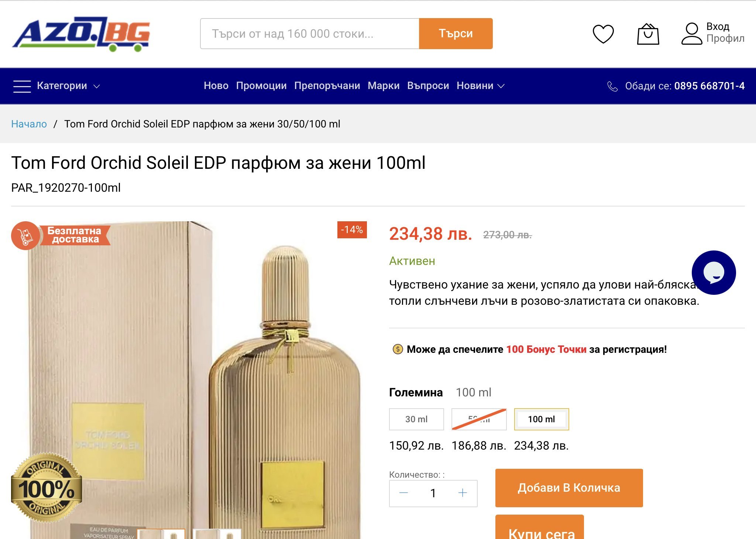The image size is (756, 539).
Task: Click the user profile login icon
Action: click(691, 34)
